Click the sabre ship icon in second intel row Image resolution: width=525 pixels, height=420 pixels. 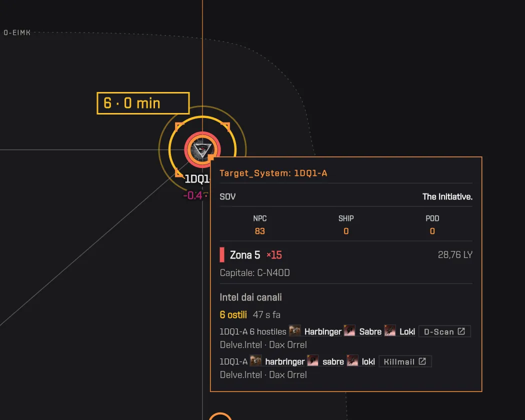click(312, 361)
